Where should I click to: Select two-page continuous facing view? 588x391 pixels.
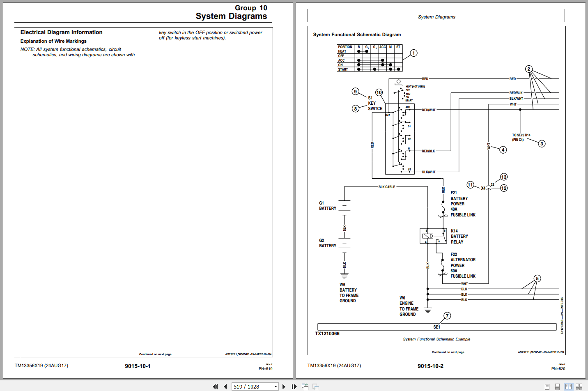[579, 386]
